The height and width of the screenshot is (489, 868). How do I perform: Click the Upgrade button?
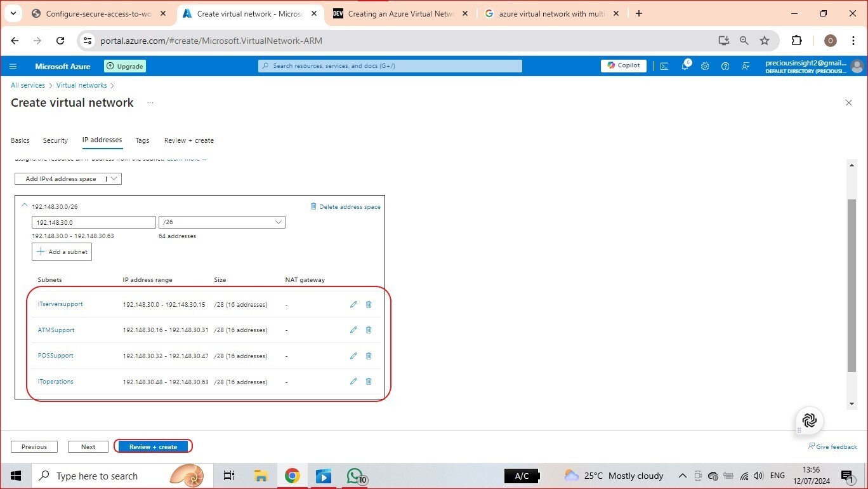pos(125,66)
